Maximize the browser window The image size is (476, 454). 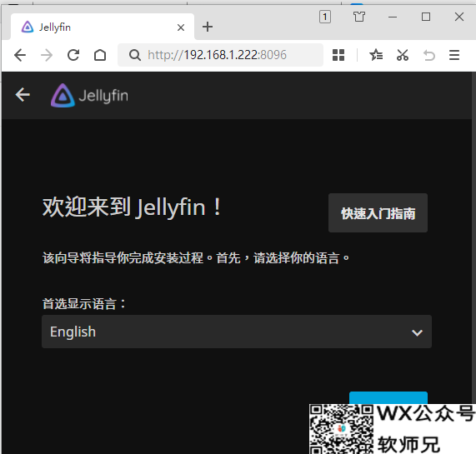pyautogui.click(x=426, y=17)
